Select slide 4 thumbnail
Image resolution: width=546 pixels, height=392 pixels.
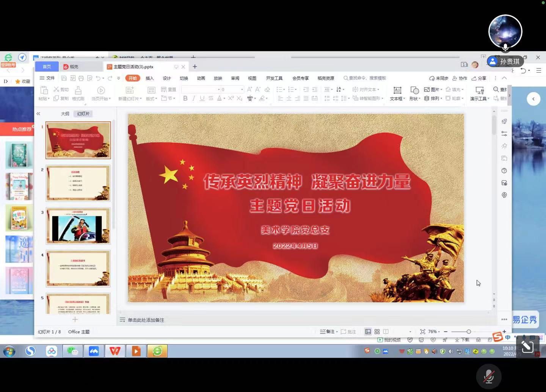(x=78, y=269)
